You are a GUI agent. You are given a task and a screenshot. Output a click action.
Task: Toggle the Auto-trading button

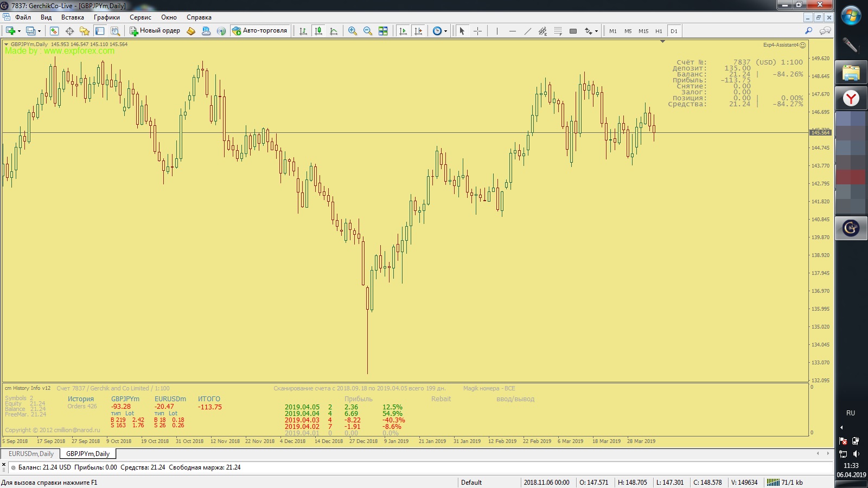pos(260,31)
